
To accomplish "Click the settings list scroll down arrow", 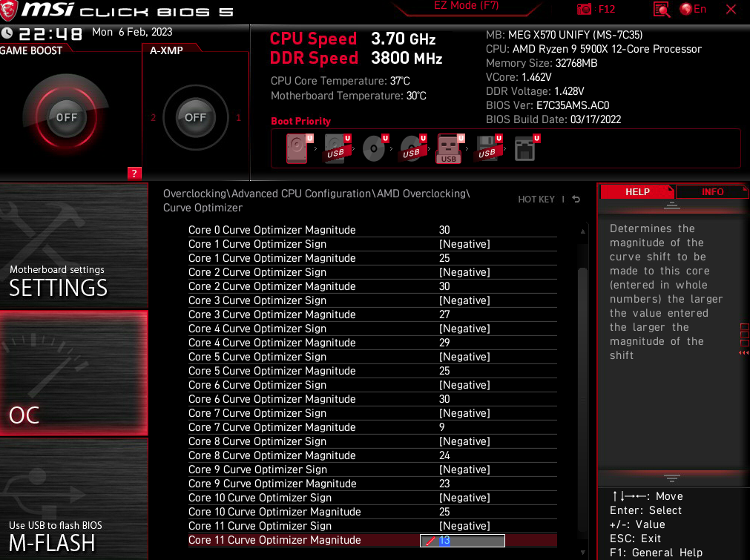I will [x=582, y=552].
